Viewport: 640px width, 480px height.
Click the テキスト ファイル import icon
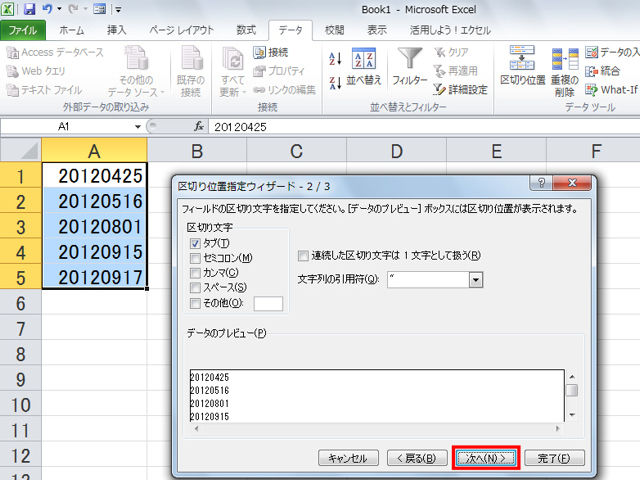13,90
